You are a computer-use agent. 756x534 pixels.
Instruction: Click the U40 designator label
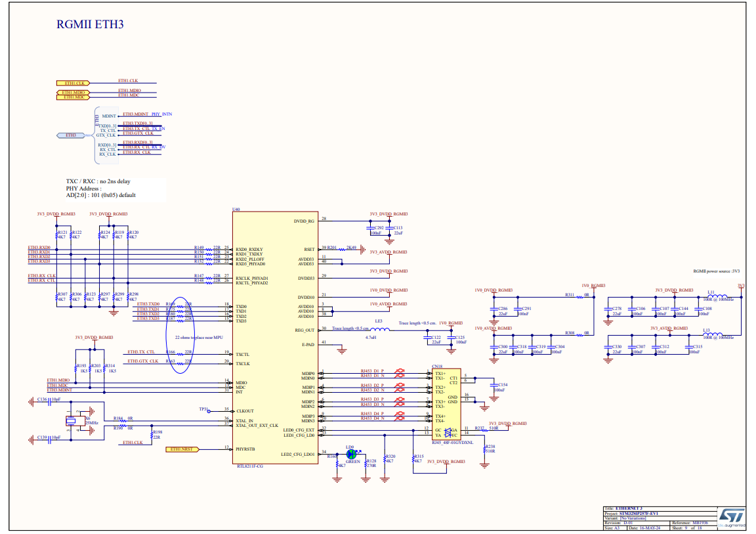click(236, 210)
